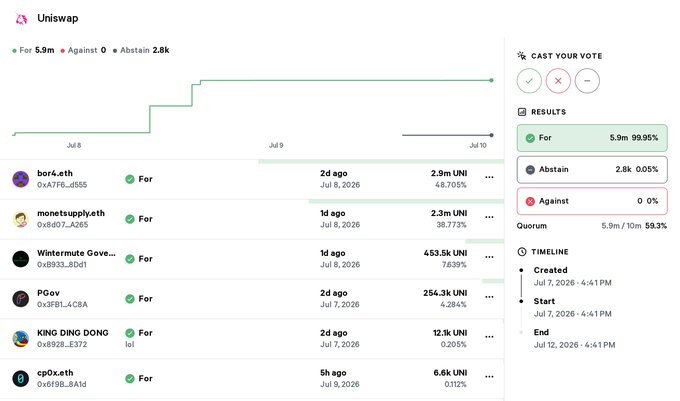This screenshot has height=401, width=680.
Task: Click bor4.eth's green For check icon
Action: click(x=130, y=179)
